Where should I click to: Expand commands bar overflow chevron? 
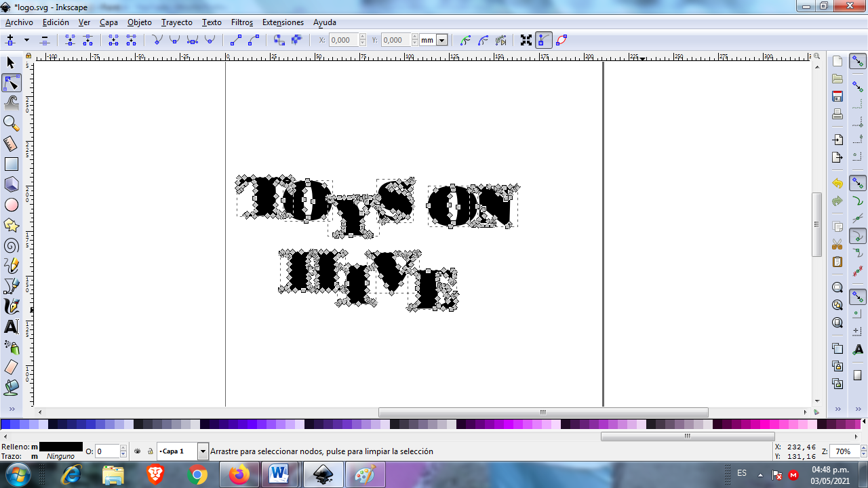coord(837,409)
